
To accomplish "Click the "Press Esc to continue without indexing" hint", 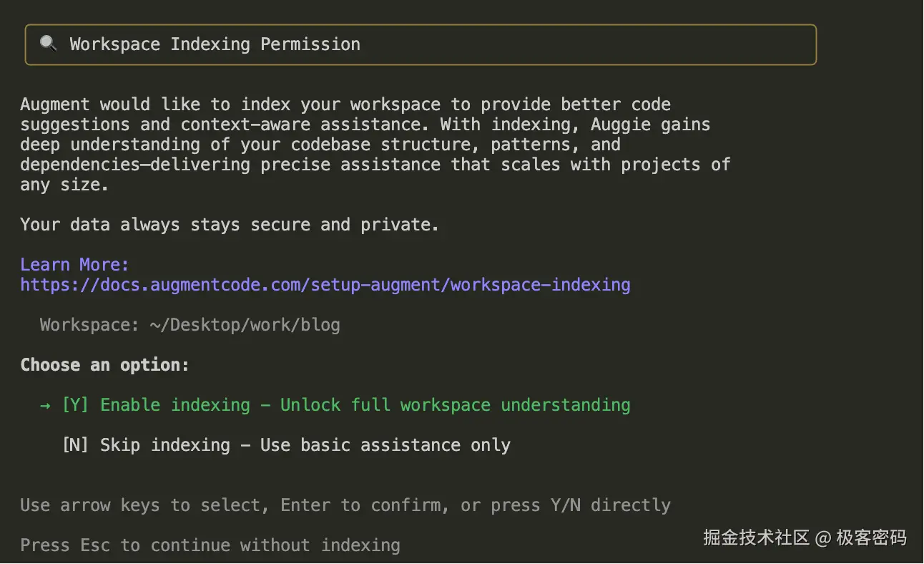I will [210, 545].
